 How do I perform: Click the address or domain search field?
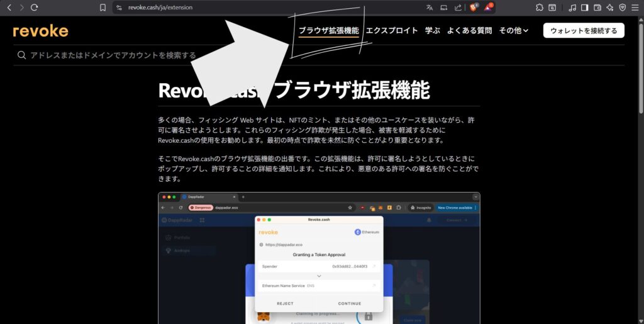pyautogui.click(x=252, y=55)
